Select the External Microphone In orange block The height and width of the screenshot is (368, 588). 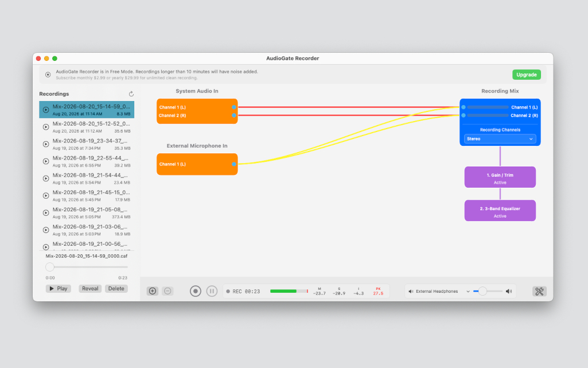click(197, 164)
